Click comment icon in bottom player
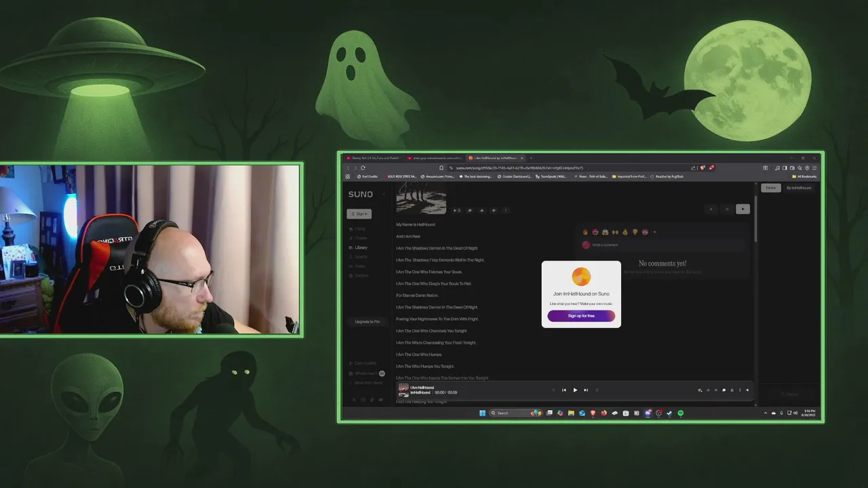Viewport: 868px width, 488px height. [724, 390]
